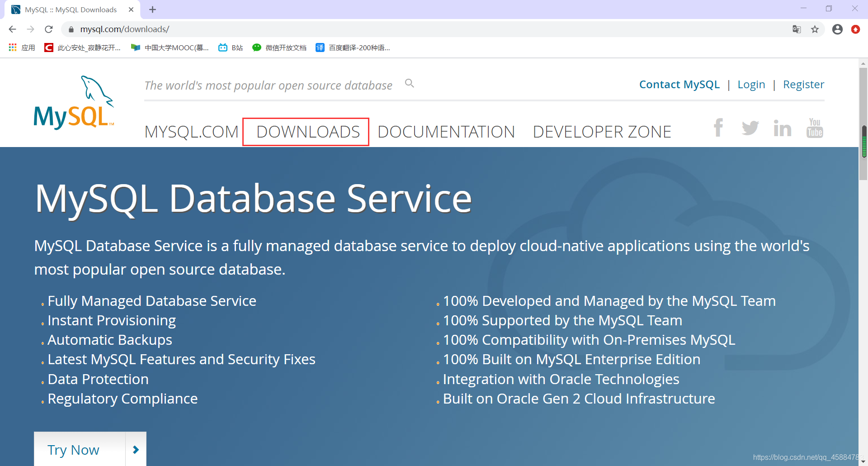Viewport: 868px width, 466px height.
Task: Click the Facebook icon
Action: pyautogui.click(x=718, y=128)
